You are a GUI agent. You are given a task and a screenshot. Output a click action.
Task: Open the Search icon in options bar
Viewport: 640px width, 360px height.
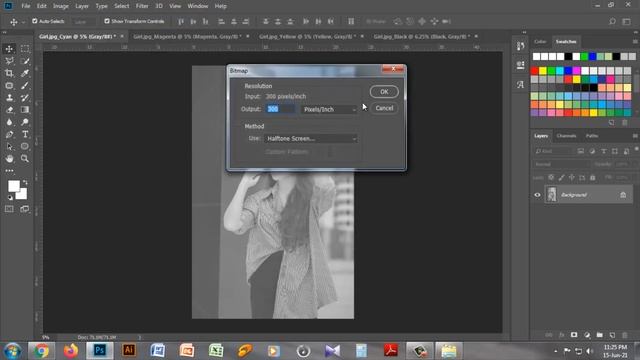(x=612, y=21)
